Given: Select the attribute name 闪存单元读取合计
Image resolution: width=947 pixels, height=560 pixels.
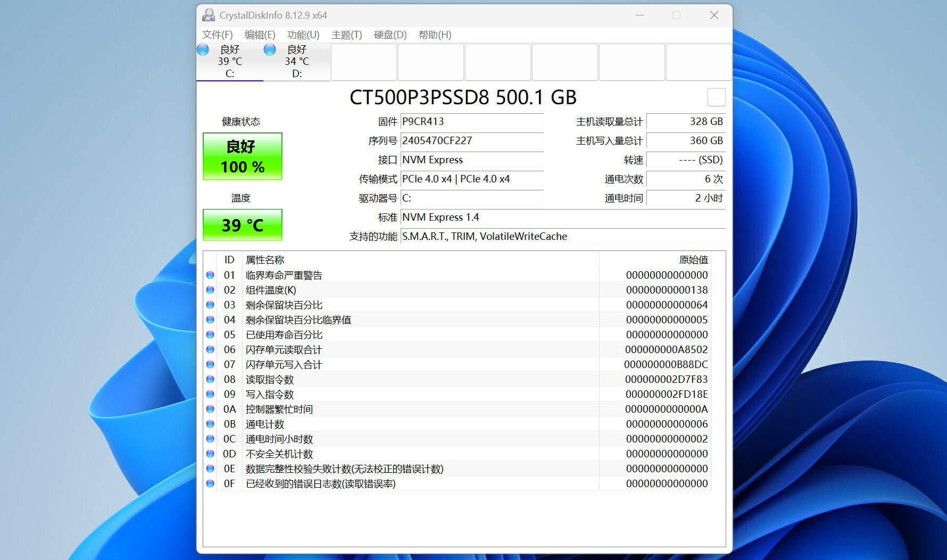Looking at the screenshot, I should 284,349.
